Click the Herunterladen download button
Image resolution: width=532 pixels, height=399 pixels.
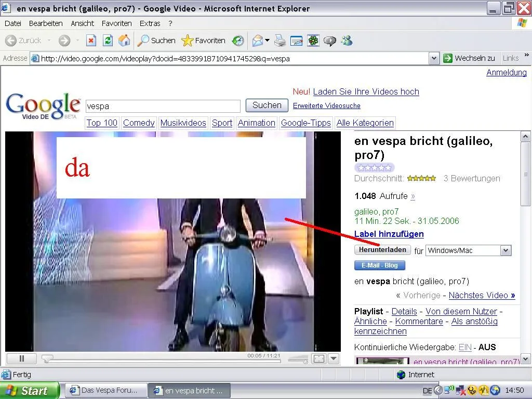click(x=382, y=250)
